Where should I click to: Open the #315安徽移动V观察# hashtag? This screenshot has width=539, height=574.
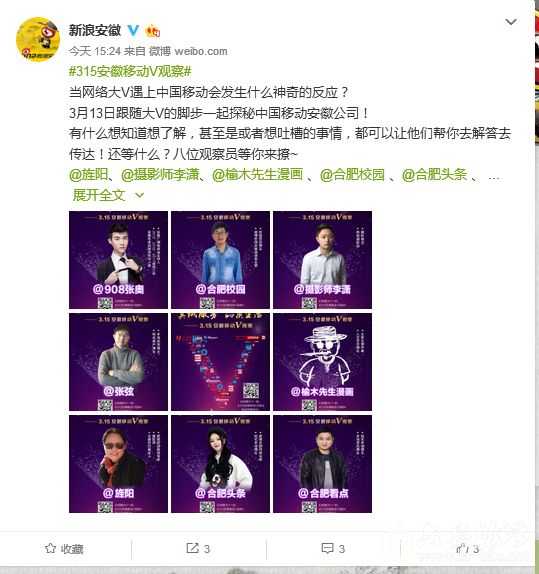pyautogui.click(x=130, y=71)
